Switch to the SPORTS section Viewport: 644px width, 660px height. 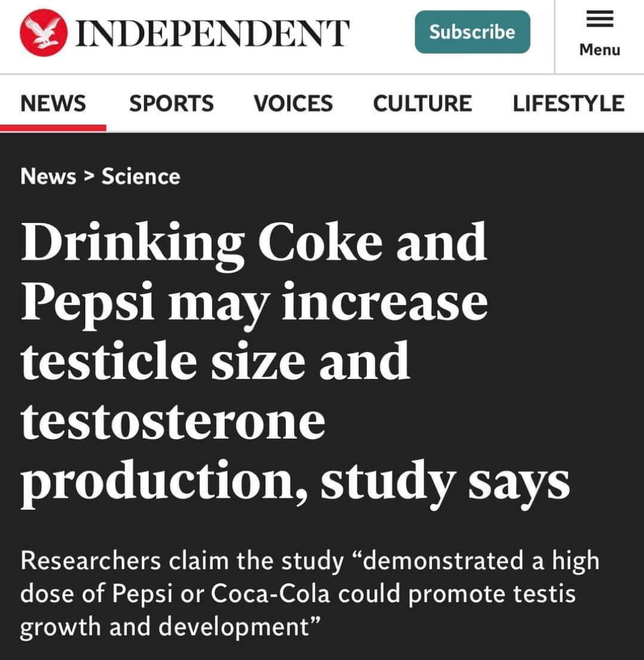(172, 104)
